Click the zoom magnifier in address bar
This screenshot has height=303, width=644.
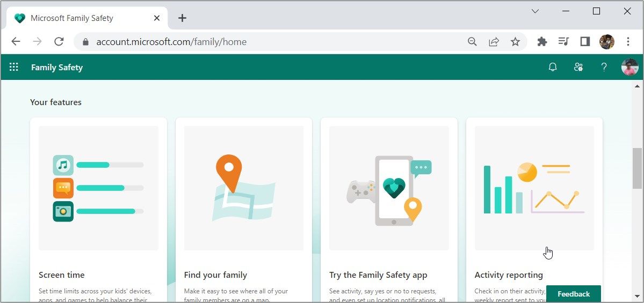click(472, 41)
